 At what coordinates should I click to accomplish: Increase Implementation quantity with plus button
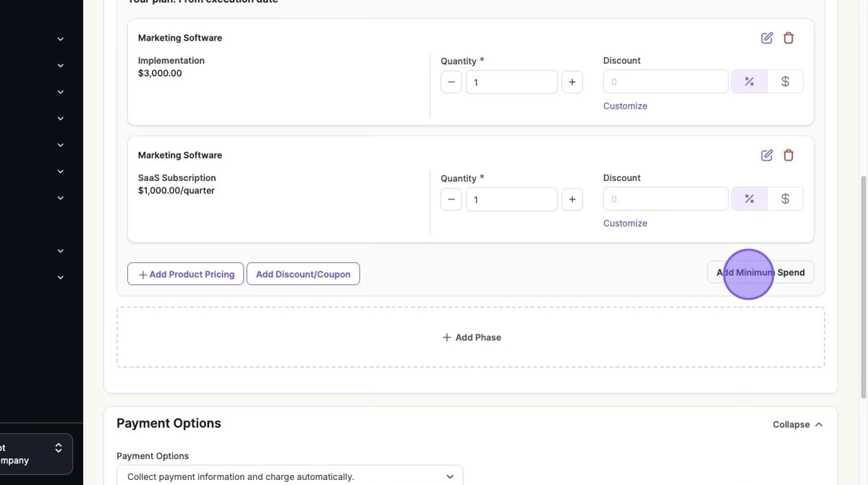[571, 82]
